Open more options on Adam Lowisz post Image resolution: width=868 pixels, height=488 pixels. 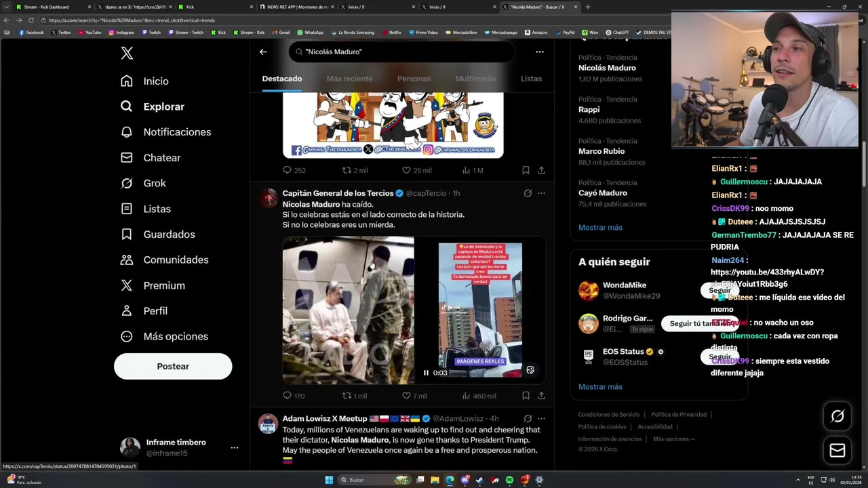[541, 419]
